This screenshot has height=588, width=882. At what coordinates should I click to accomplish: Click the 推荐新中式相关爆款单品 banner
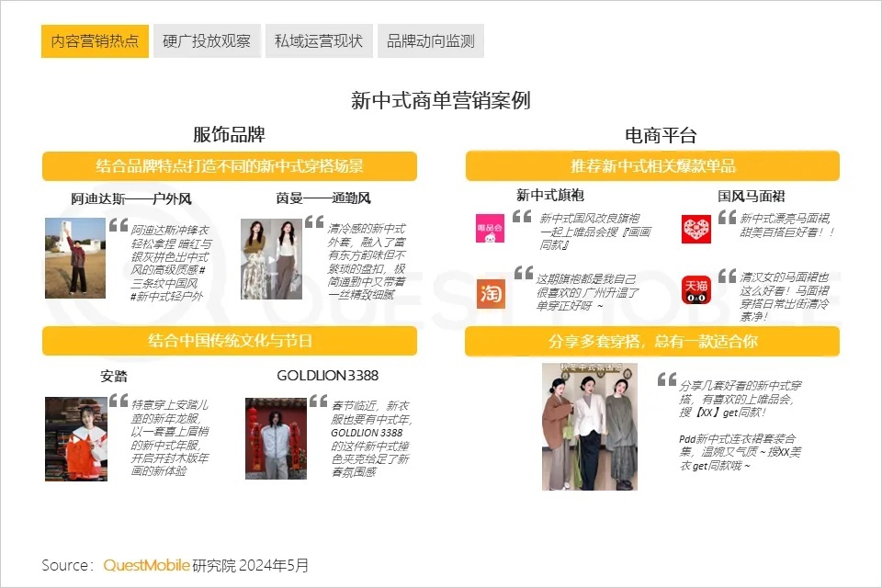652,166
